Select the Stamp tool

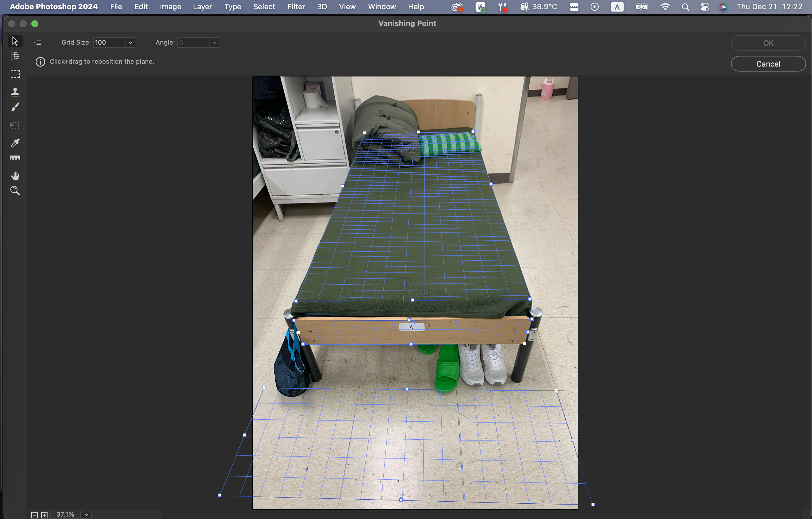click(x=15, y=92)
